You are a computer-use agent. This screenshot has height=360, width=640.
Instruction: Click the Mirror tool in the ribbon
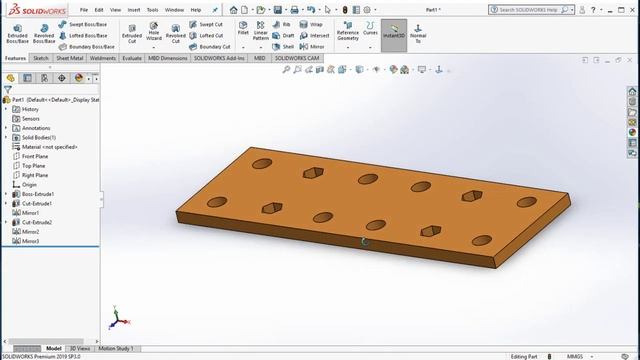coord(312,47)
